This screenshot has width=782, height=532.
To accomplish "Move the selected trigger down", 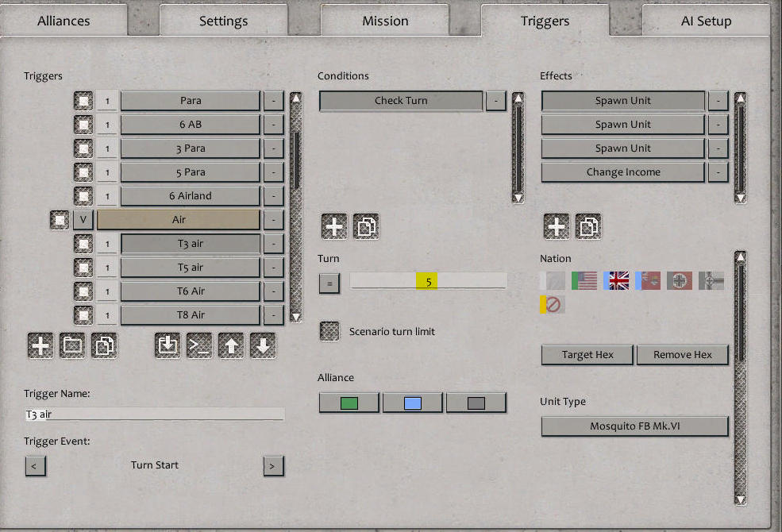I will 263,345.
